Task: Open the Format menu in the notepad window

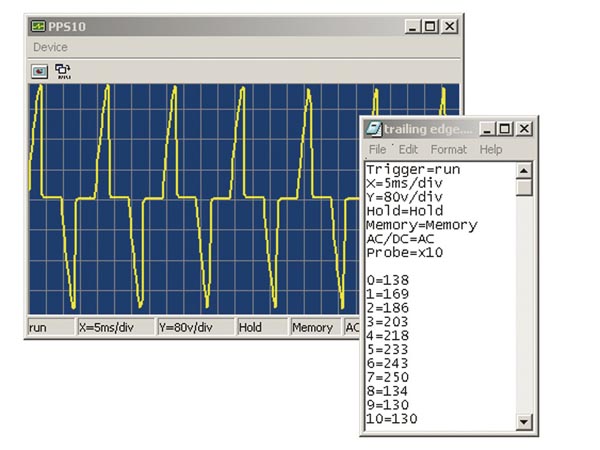Action: click(x=448, y=149)
